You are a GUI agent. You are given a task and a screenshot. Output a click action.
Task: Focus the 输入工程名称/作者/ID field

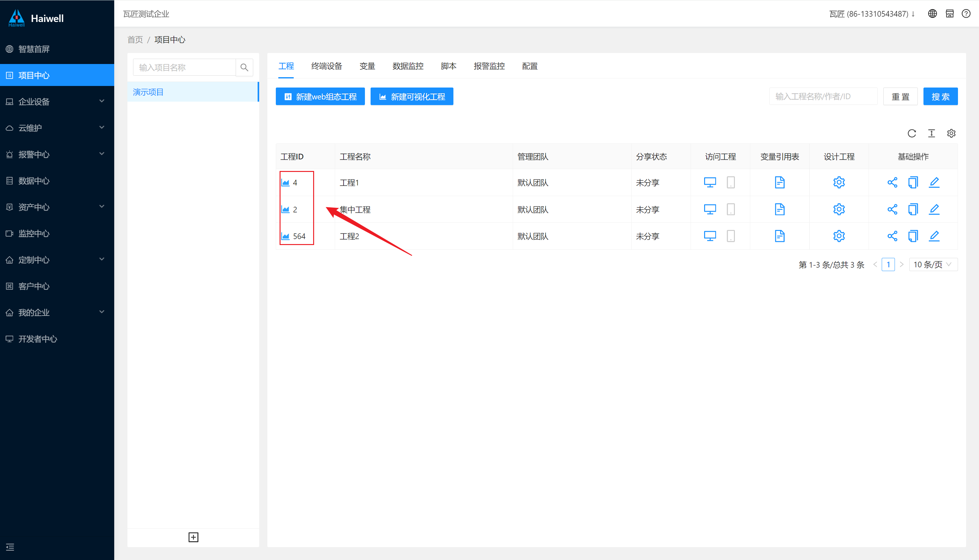pyautogui.click(x=823, y=97)
